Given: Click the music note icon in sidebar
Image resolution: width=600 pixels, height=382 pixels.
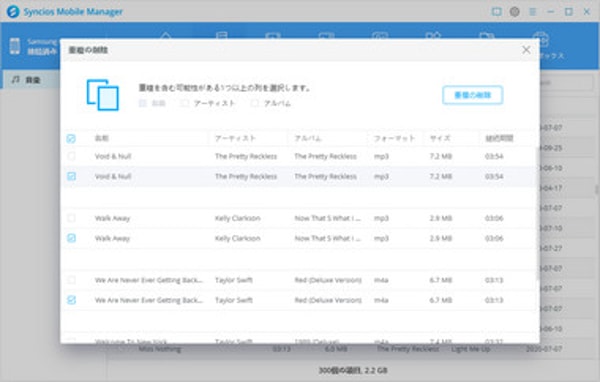Looking at the screenshot, I should click(15, 80).
